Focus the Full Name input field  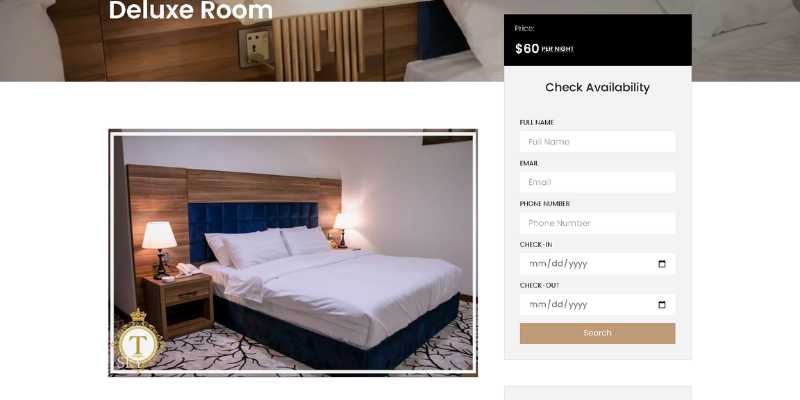[597, 142]
